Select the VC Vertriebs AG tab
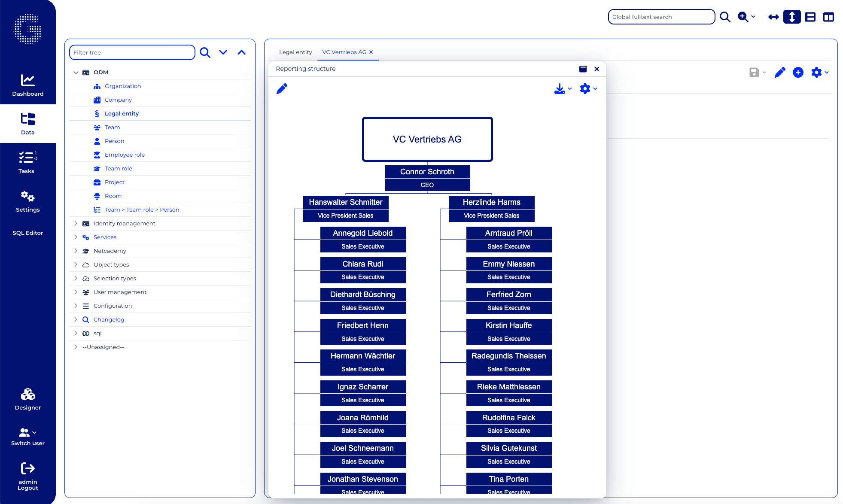The width and height of the screenshot is (843, 504). 344,52
